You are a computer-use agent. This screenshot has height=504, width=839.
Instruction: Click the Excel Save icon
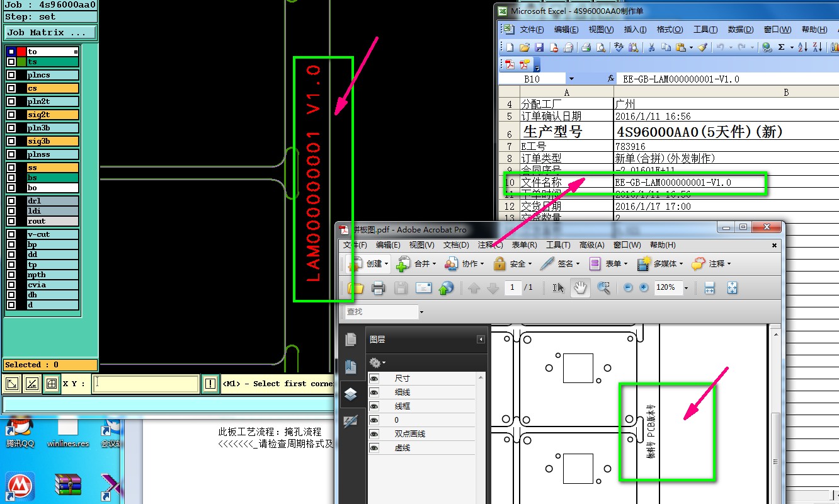coord(539,47)
